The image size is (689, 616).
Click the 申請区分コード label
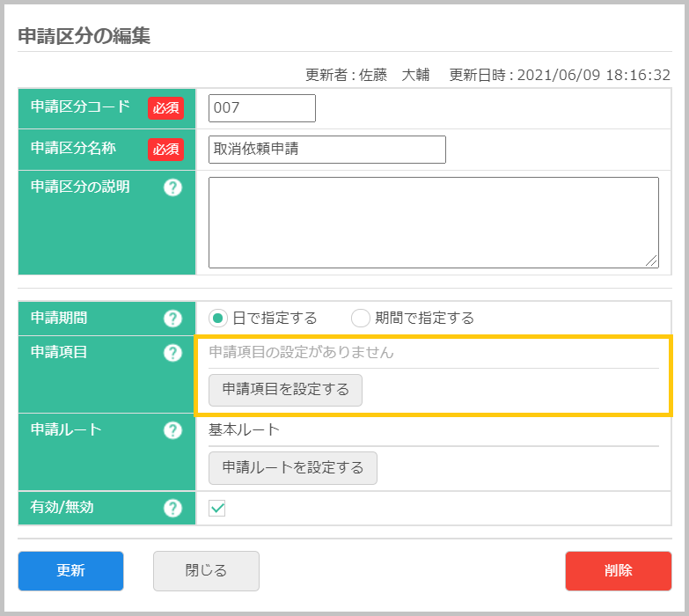point(80,106)
